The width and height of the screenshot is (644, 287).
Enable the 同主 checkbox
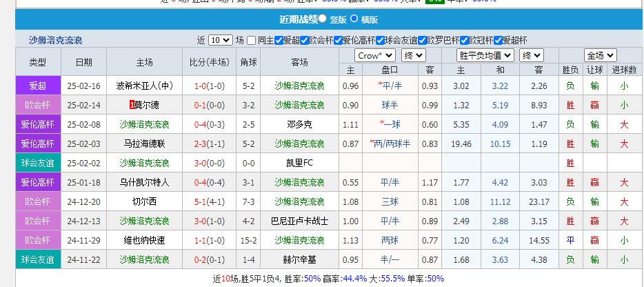(x=251, y=40)
